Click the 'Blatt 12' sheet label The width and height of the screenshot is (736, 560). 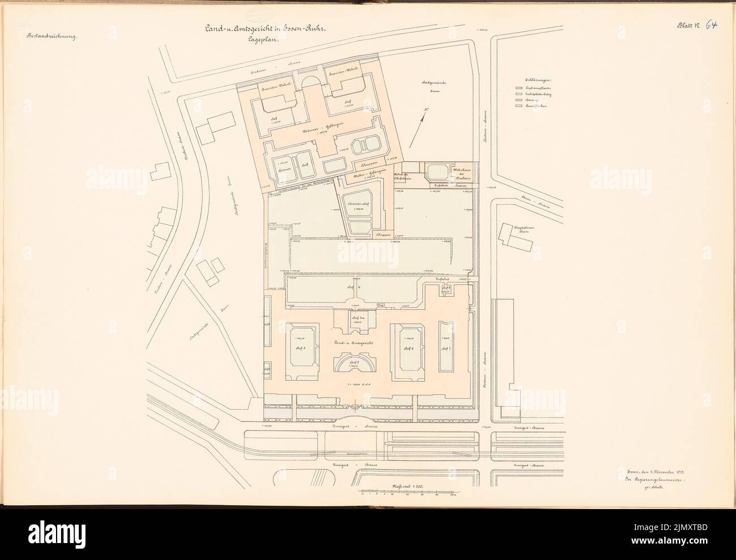pos(688,25)
